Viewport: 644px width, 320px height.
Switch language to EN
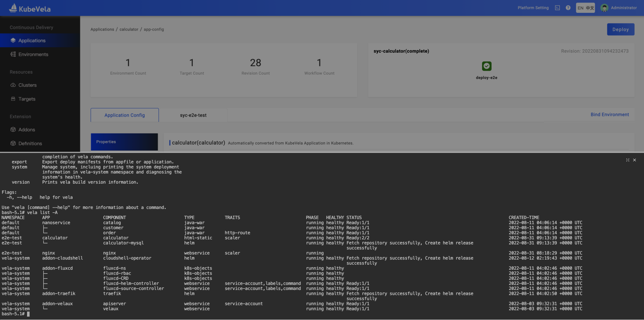click(580, 8)
